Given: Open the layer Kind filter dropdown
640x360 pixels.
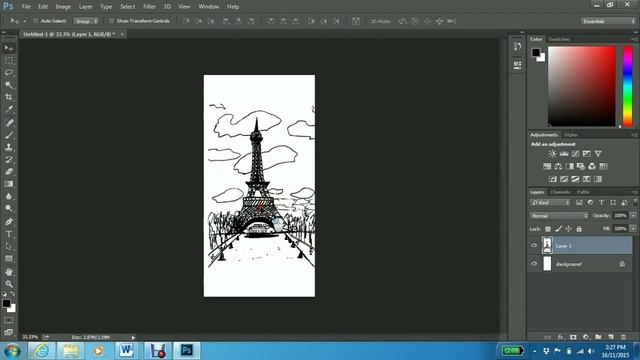Looking at the screenshot, I should click(x=550, y=202).
